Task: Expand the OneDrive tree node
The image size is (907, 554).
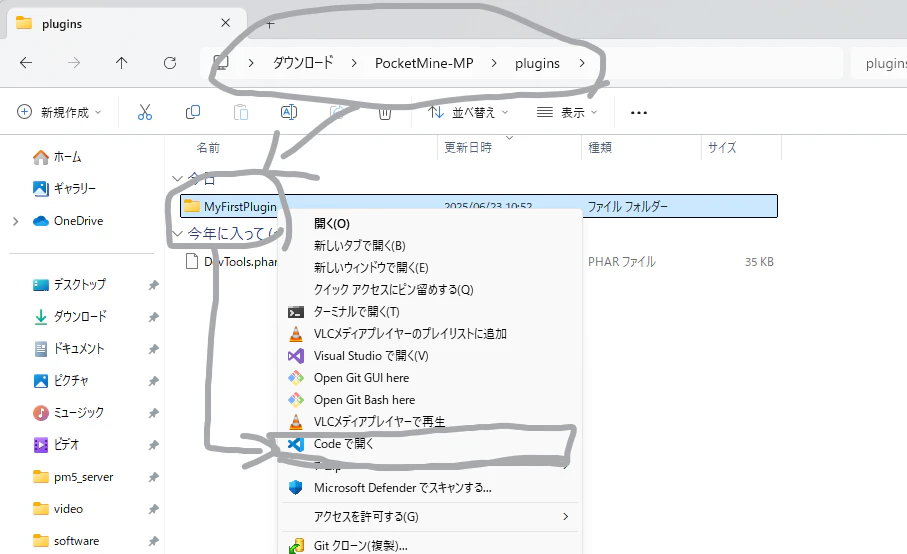Action: [16, 221]
